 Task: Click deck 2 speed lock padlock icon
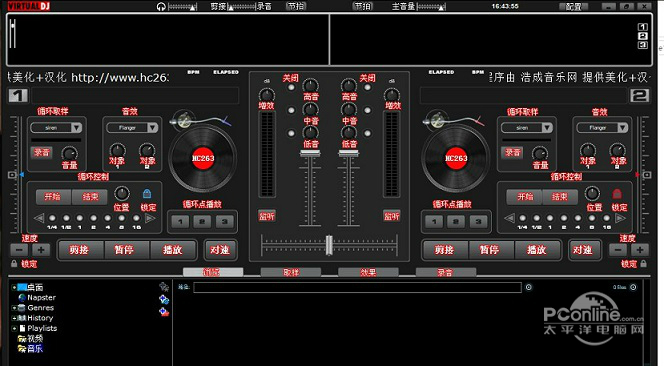pyautogui.click(x=644, y=263)
